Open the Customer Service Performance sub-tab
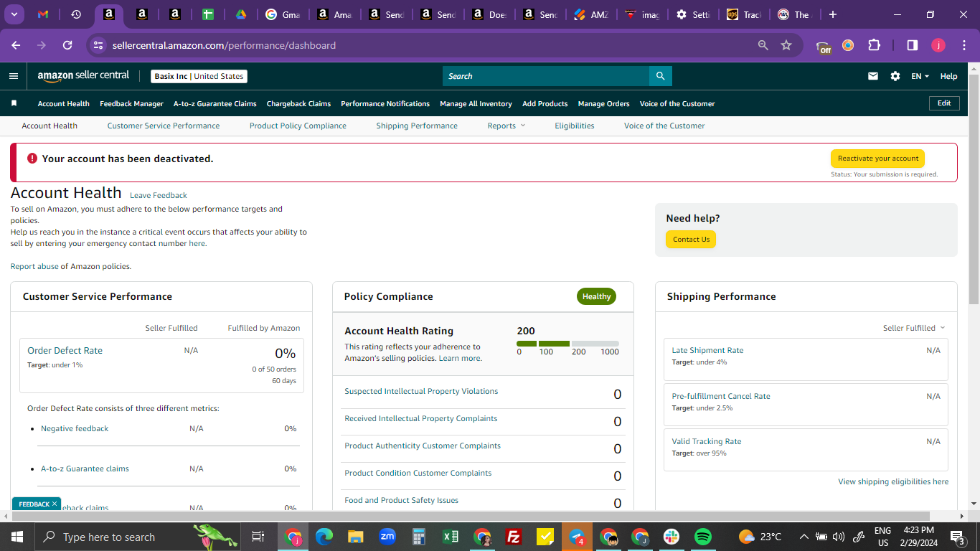980x551 pixels. pos(164,126)
